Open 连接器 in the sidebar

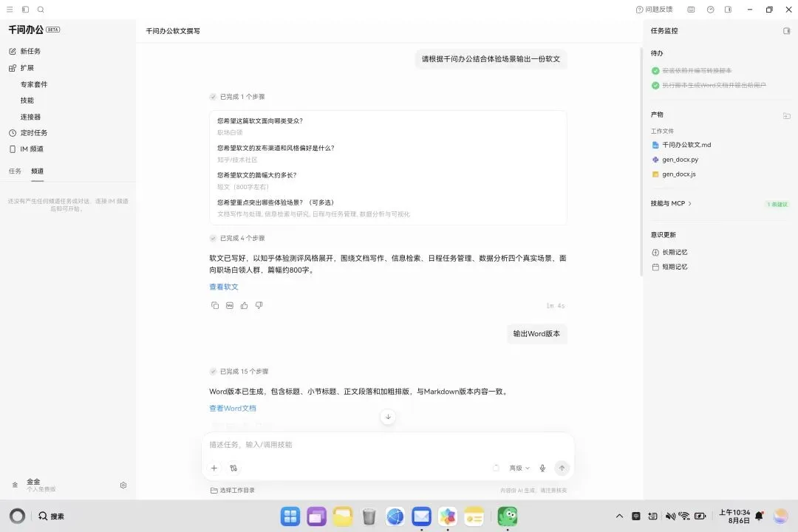30,117
